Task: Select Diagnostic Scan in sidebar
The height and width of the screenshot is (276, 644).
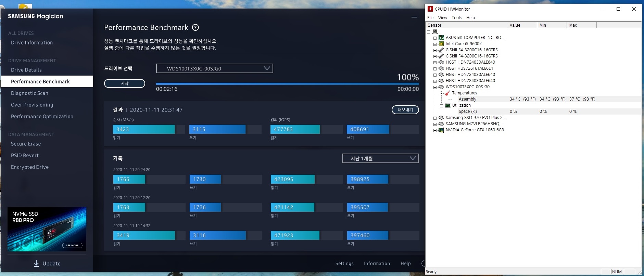Action: [29, 93]
